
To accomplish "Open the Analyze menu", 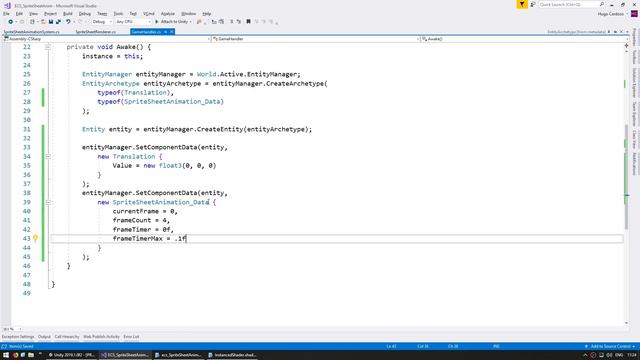I will pyautogui.click(x=167, y=14).
